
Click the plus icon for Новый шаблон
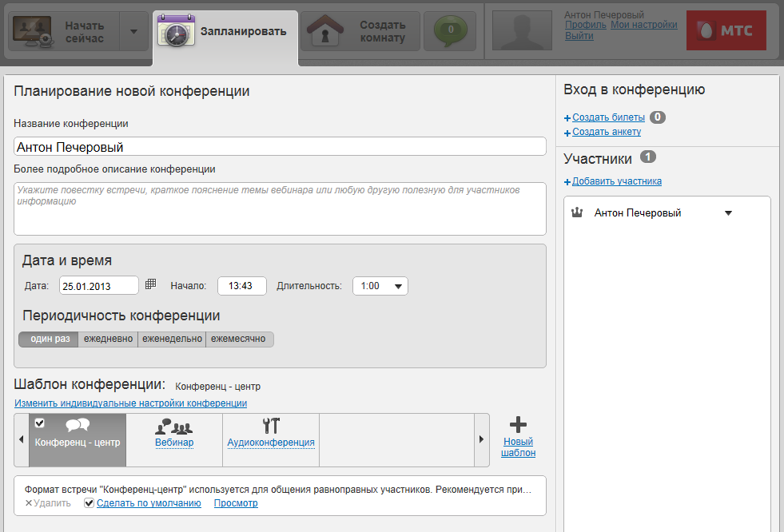tap(518, 425)
